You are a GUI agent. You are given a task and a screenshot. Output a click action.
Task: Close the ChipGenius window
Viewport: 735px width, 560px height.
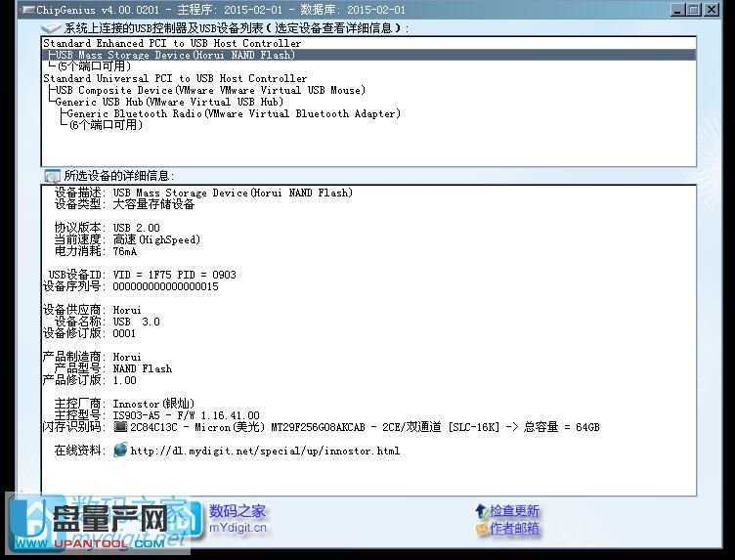point(719,10)
